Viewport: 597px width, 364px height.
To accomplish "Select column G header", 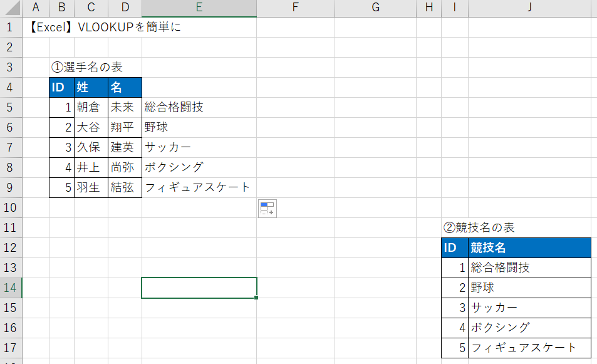I will coord(375,8).
